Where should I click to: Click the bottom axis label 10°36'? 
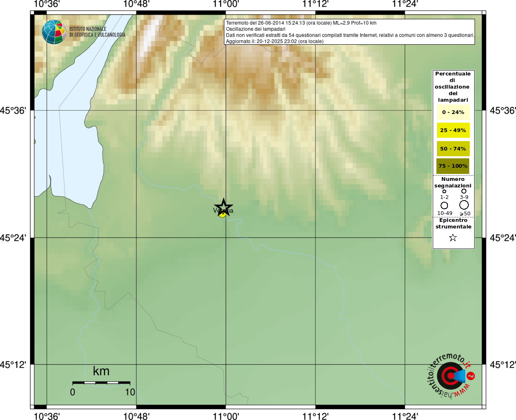(46, 416)
